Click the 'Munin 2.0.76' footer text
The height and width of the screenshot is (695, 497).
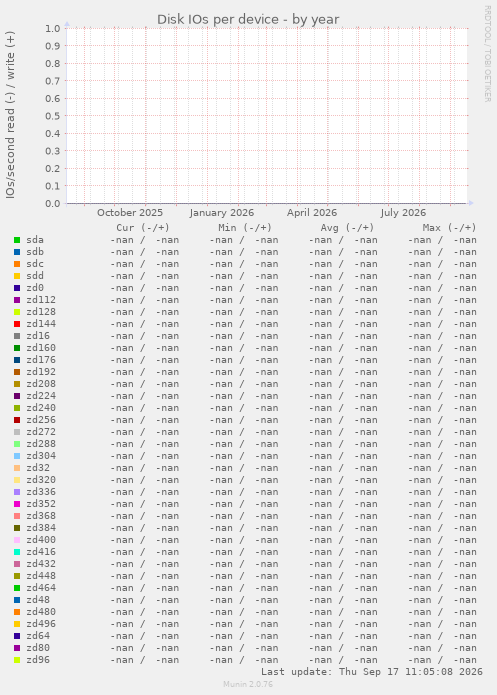tap(248, 684)
